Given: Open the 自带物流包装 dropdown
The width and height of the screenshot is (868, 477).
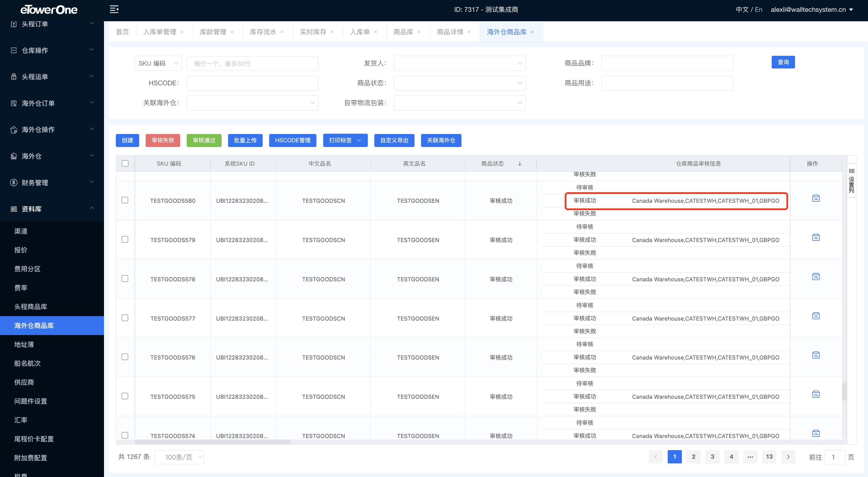Looking at the screenshot, I should point(460,103).
